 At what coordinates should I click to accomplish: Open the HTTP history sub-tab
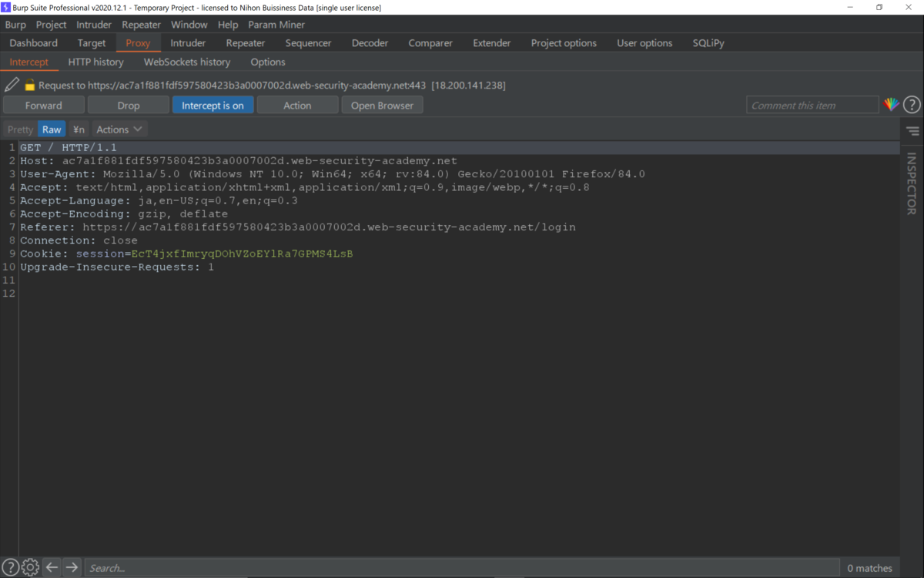[95, 62]
